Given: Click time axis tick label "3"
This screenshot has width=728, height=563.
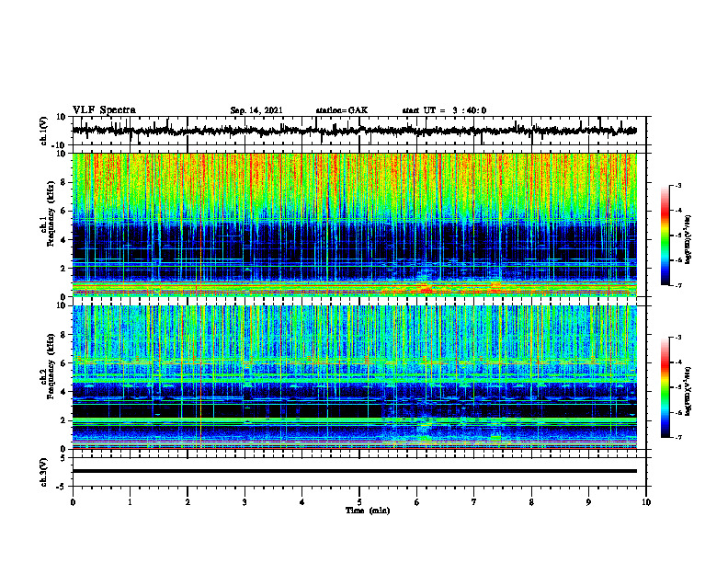Looking at the screenshot, I should coord(245,502).
